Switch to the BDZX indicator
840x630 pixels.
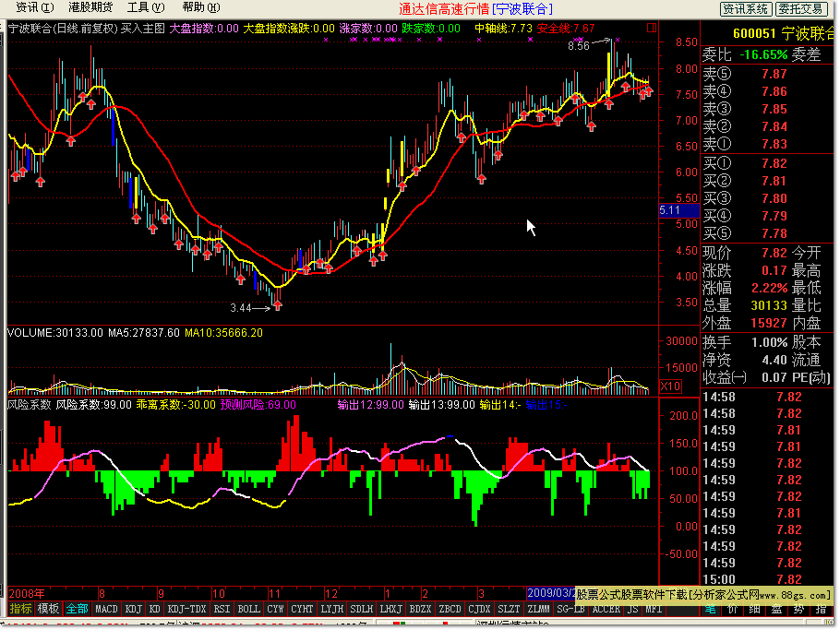(x=420, y=609)
